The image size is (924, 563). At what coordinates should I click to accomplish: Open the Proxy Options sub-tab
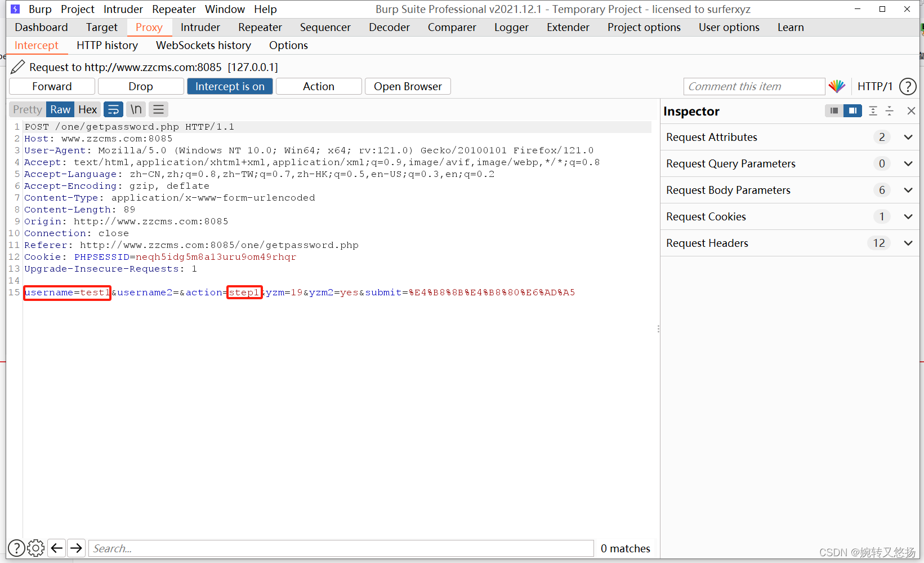click(288, 45)
